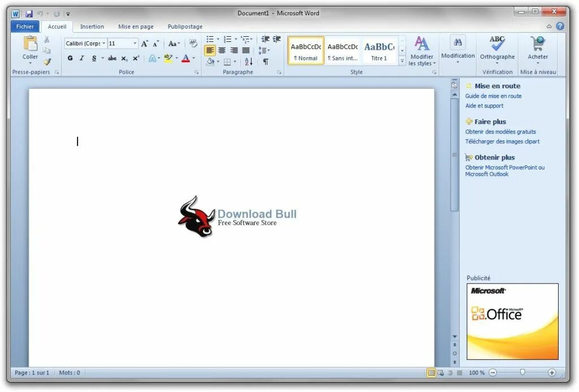Apply superscript formatting
Viewport: 579px width, 392px height.
coord(136,58)
